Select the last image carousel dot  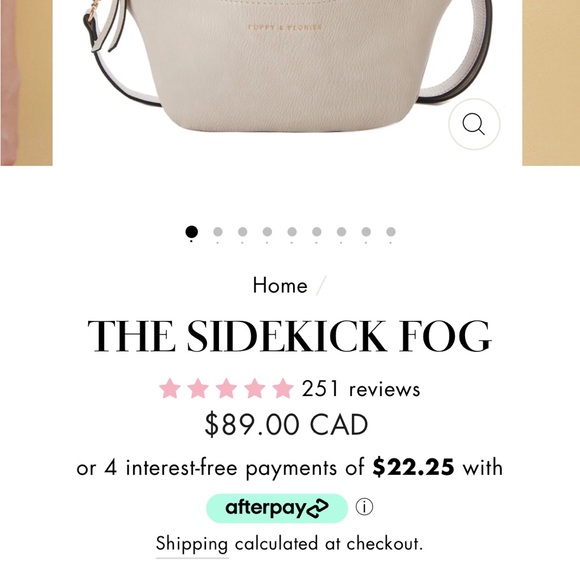point(391,232)
